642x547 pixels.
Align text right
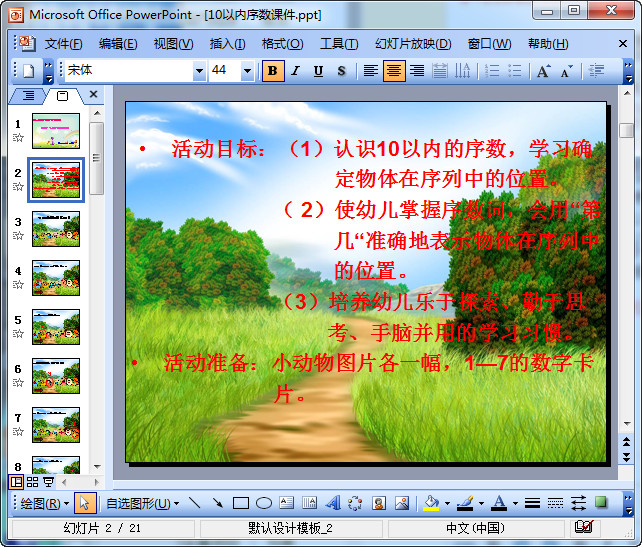click(x=417, y=71)
